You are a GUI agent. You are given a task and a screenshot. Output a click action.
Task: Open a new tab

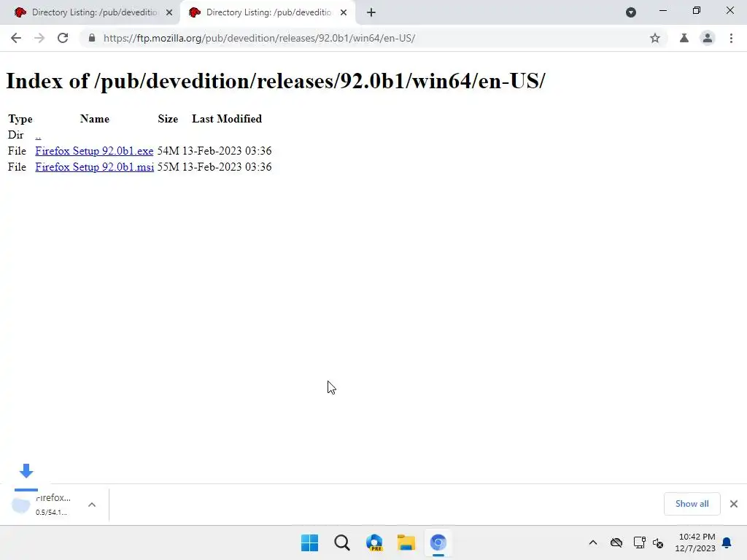pos(371,12)
